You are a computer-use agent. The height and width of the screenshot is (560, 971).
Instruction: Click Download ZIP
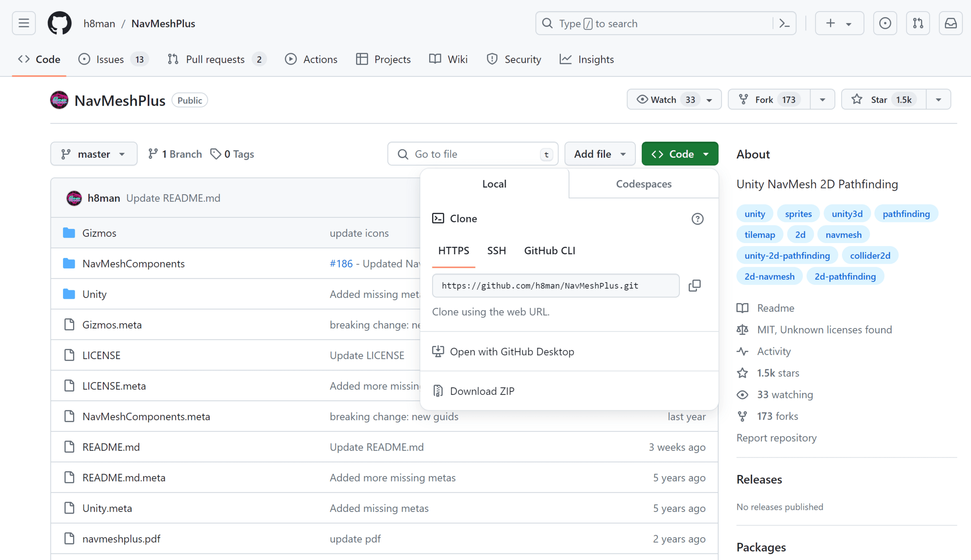tap(482, 391)
